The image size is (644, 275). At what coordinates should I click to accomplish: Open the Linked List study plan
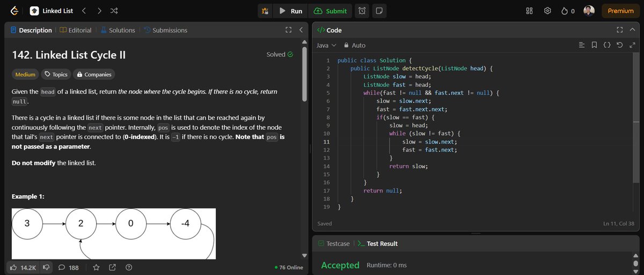51,11
